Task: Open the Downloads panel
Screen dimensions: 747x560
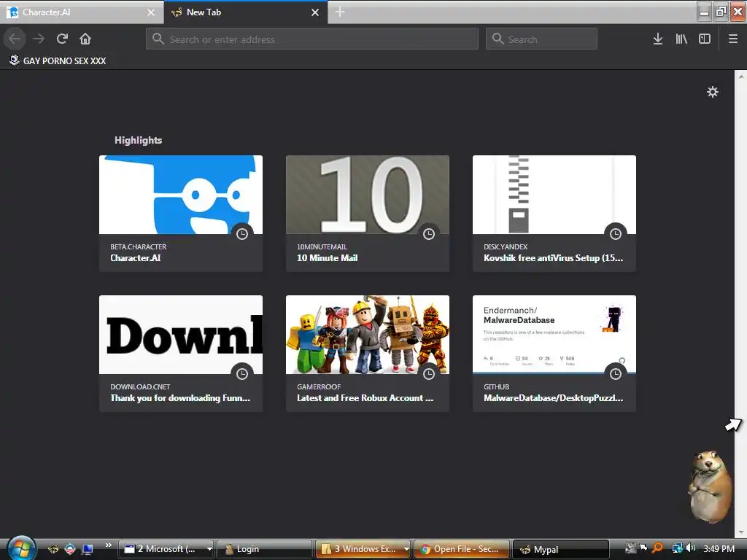Action: pyautogui.click(x=658, y=39)
